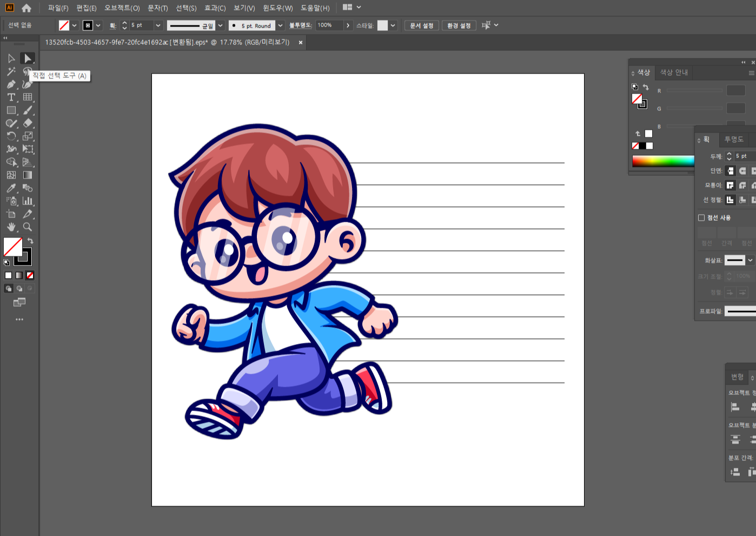756x536 pixels.
Task: Select the Eraser tool
Action: pyautogui.click(x=28, y=123)
